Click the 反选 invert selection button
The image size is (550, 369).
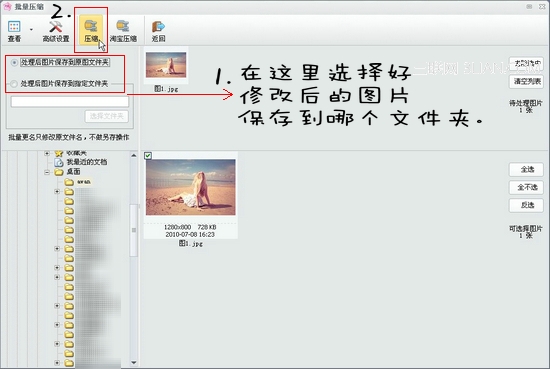click(526, 206)
